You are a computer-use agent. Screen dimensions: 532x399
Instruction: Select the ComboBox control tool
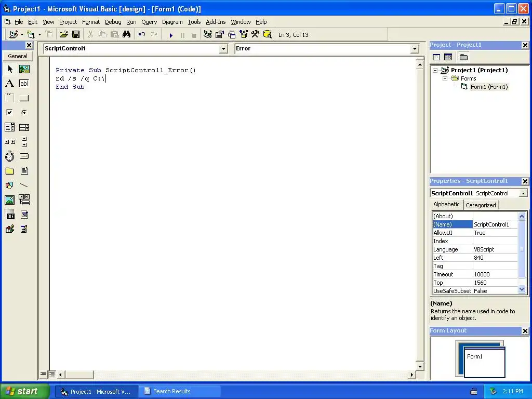[10, 127]
